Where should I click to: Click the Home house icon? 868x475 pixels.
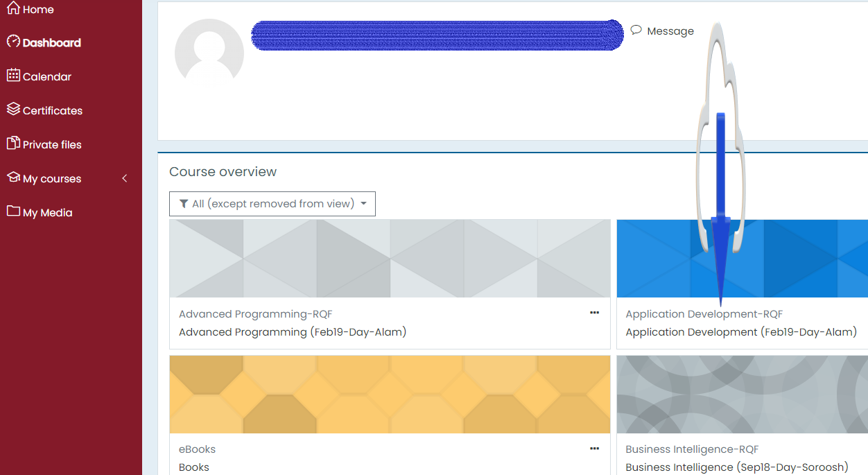pyautogui.click(x=13, y=8)
